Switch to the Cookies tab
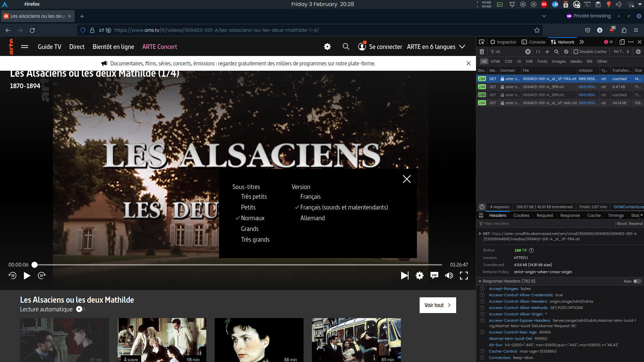644x362 pixels. pos(521,216)
